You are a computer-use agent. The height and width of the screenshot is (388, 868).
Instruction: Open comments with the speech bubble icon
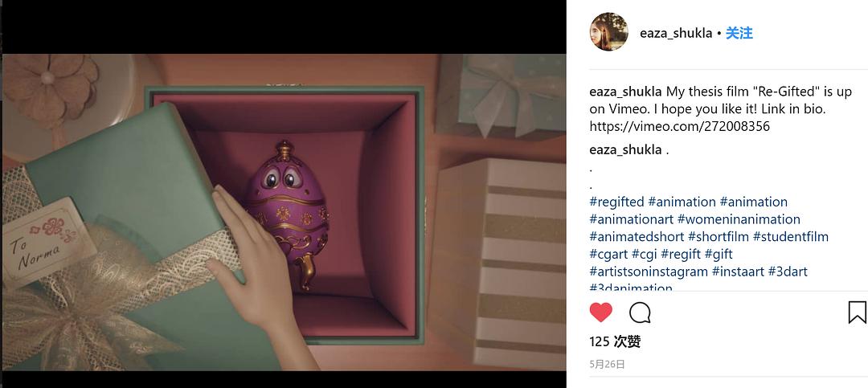(x=640, y=312)
